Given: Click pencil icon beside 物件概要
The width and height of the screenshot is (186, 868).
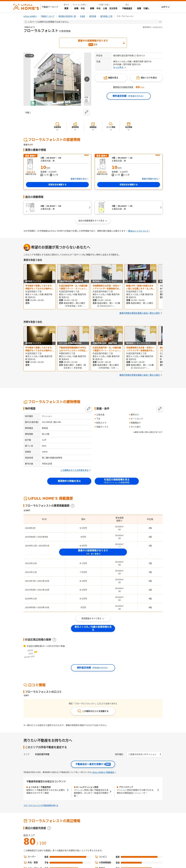Looking at the screenshot, I should [x=89, y=409].
